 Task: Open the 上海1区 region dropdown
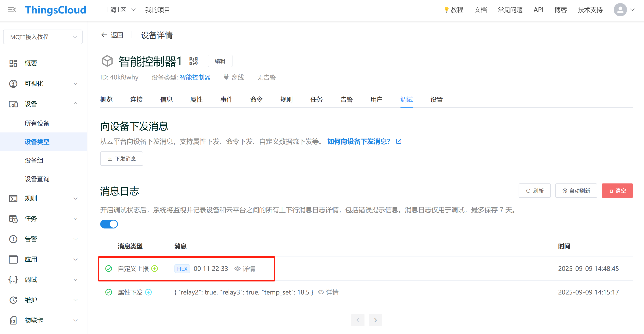120,10
